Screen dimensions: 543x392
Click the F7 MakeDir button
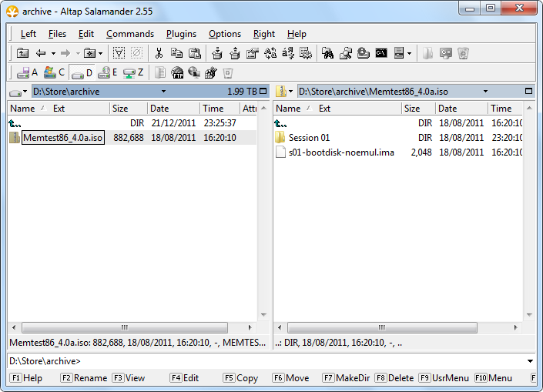(x=346, y=378)
